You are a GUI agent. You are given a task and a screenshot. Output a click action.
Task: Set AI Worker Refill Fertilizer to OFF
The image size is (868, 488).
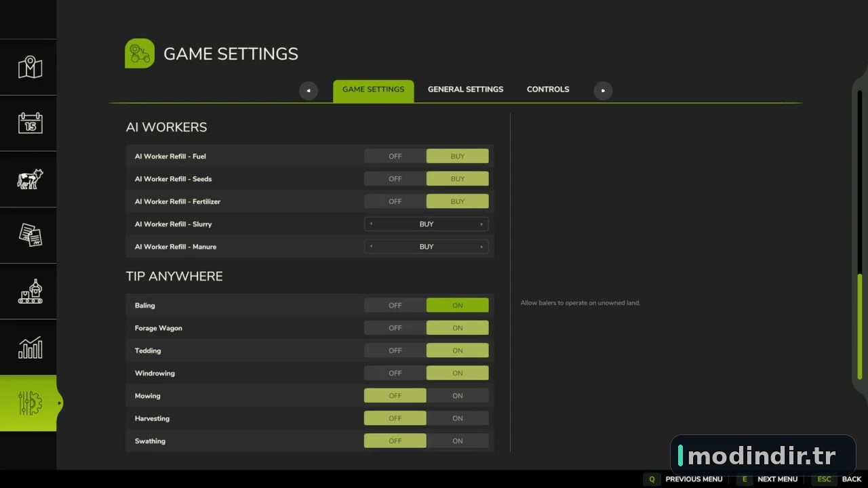[x=395, y=201]
